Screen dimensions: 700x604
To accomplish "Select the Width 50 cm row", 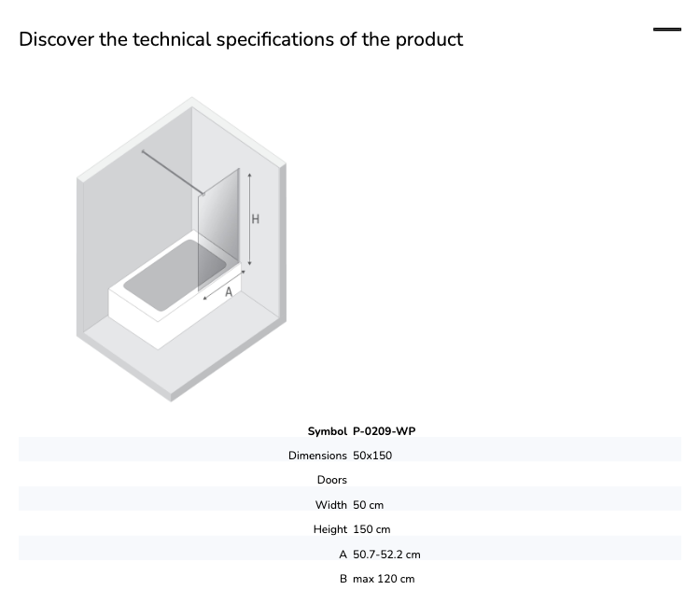I will point(350,505).
